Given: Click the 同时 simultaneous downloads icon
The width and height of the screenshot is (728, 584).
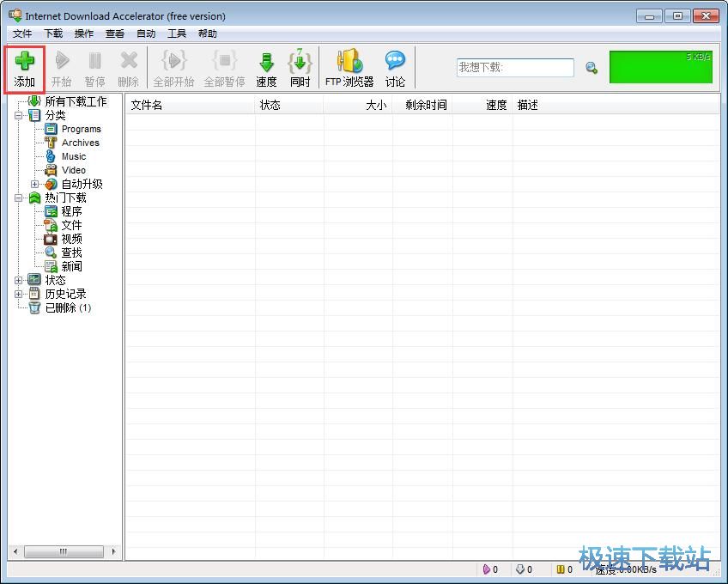Looking at the screenshot, I should [x=300, y=70].
